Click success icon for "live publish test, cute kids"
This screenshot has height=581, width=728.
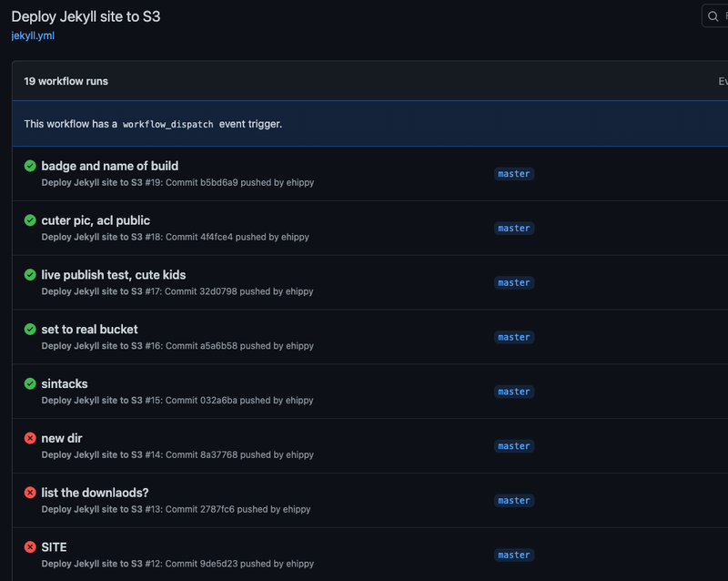coord(28,275)
